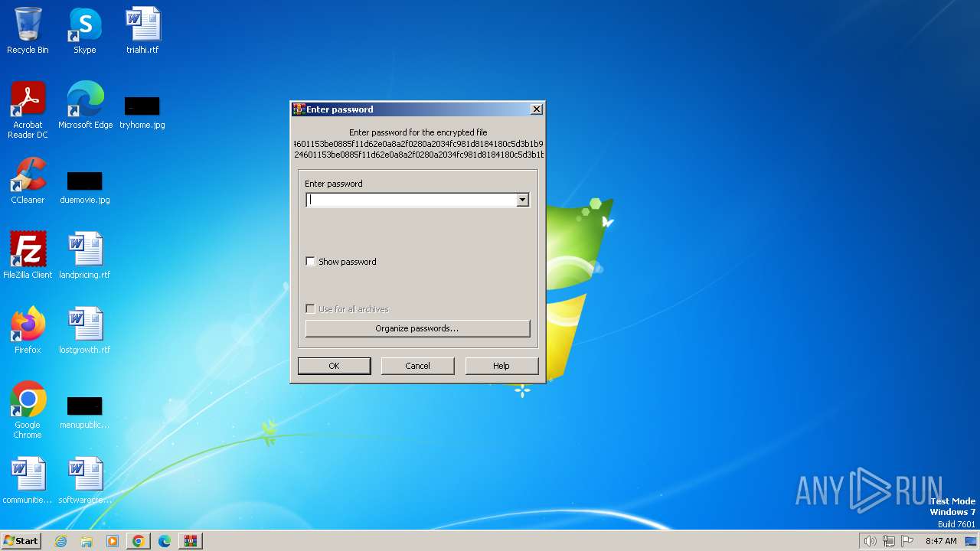Click the Organize passwords... button
The height and width of the screenshot is (551, 980).
click(x=417, y=328)
